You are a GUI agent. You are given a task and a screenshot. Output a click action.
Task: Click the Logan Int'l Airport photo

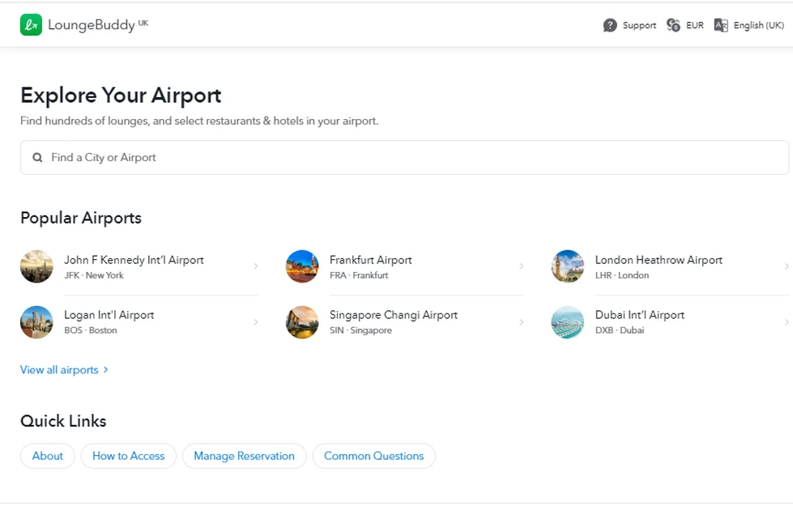click(x=36, y=321)
